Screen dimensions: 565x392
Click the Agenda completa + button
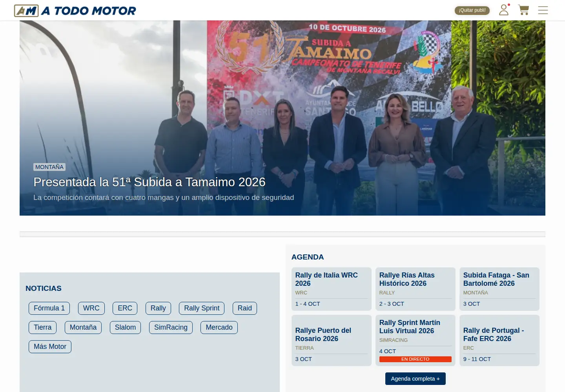click(416, 379)
